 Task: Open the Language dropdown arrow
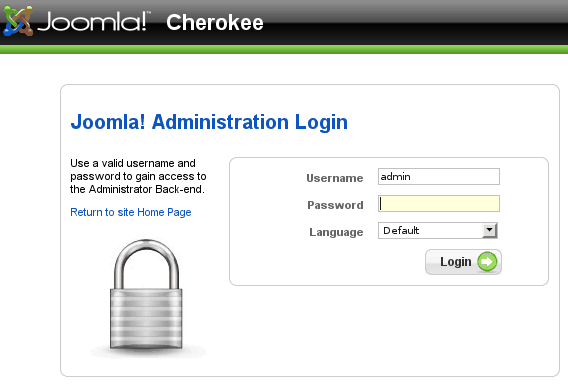point(489,230)
